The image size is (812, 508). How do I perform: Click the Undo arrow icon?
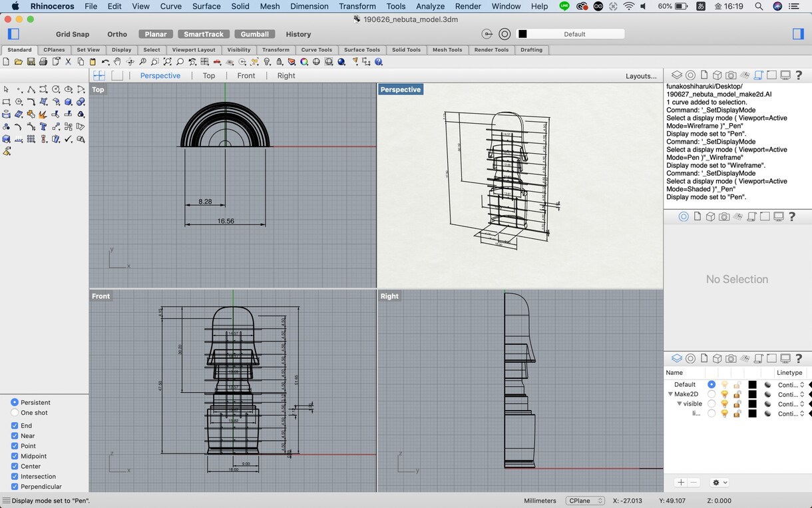click(105, 62)
